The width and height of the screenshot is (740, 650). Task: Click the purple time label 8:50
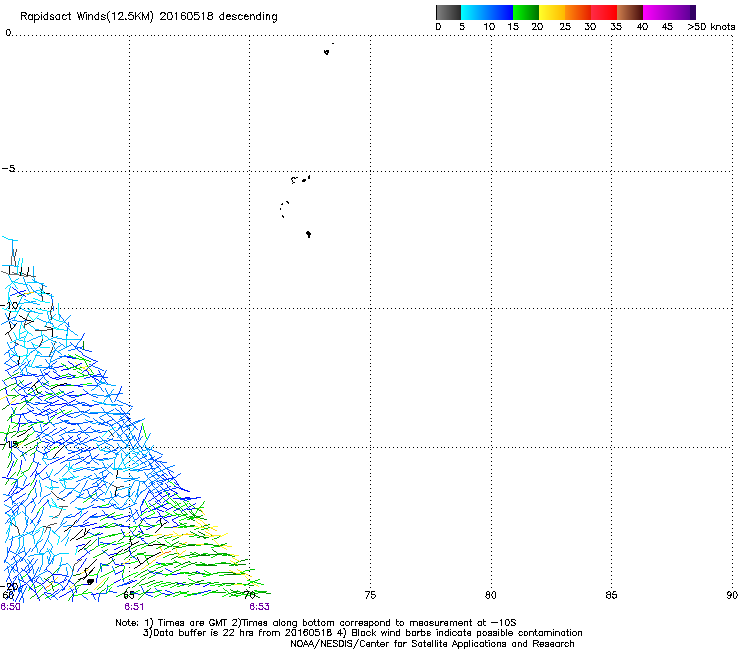coord(10,607)
